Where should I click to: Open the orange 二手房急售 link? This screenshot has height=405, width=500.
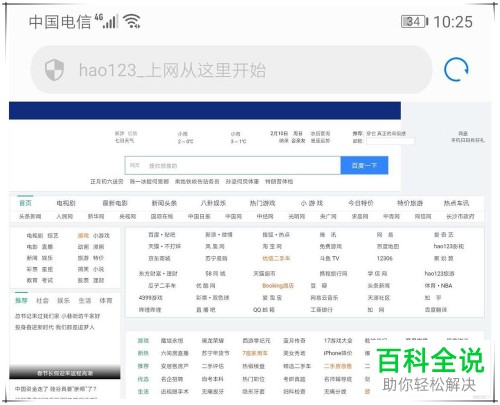(338, 366)
